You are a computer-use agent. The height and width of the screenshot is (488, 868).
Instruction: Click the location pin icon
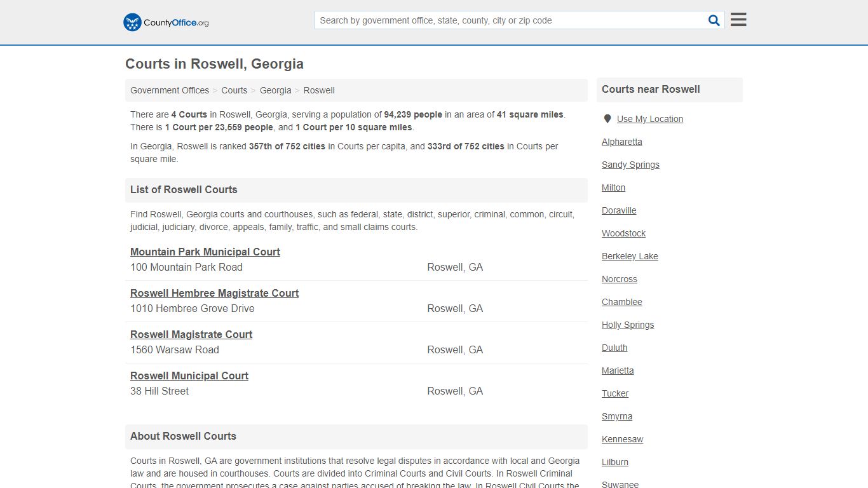607,119
